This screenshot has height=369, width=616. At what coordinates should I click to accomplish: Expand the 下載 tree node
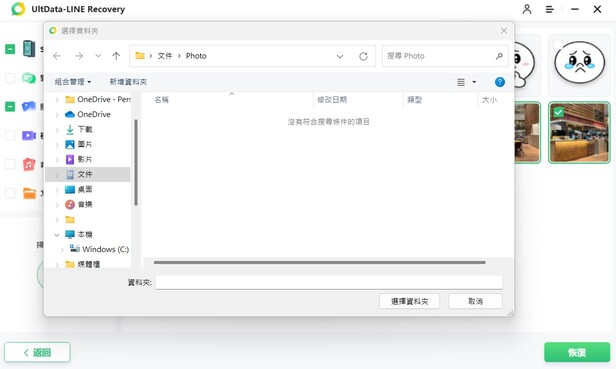click(x=57, y=130)
